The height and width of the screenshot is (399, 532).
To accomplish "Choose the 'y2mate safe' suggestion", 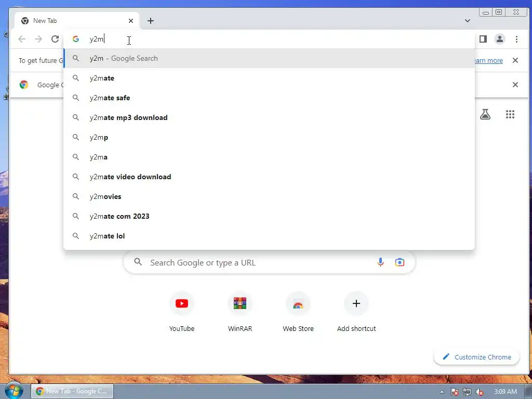I will 269,98.
